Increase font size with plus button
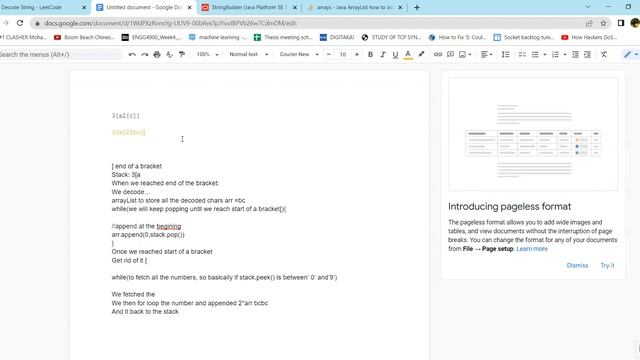This screenshot has height=360, width=640. coord(357,54)
